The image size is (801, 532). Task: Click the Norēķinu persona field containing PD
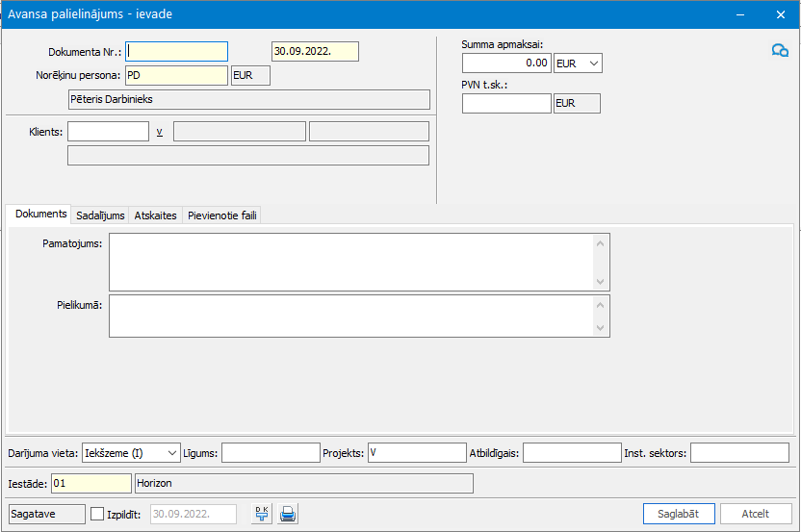[x=177, y=76]
